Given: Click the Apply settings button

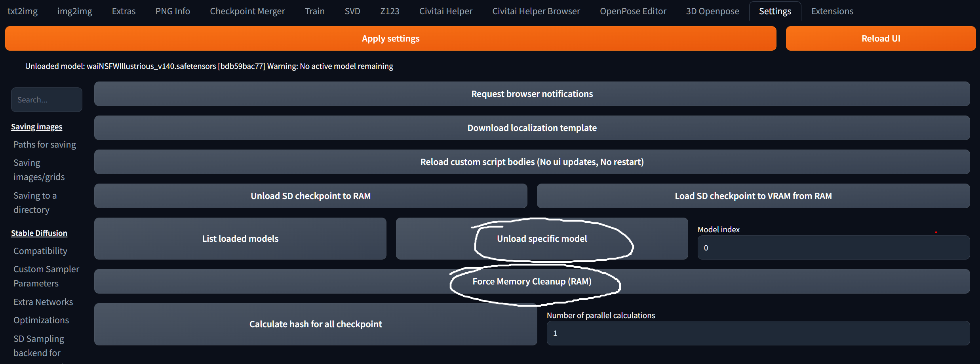Looking at the screenshot, I should click(390, 38).
